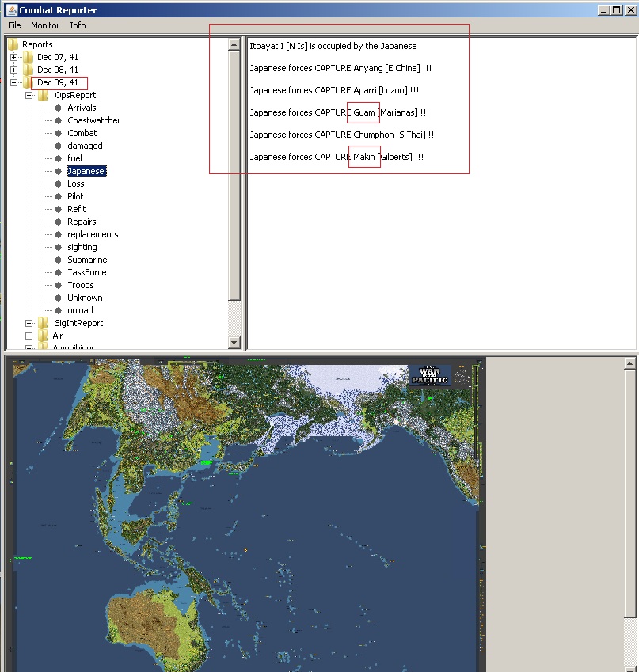Click the bullet icon beside Japanese
The height and width of the screenshot is (672, 639).
(x=59, y=171)
